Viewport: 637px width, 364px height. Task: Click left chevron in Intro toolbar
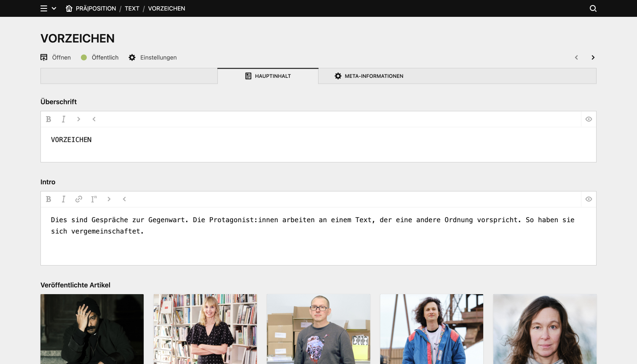coord(124,199)
